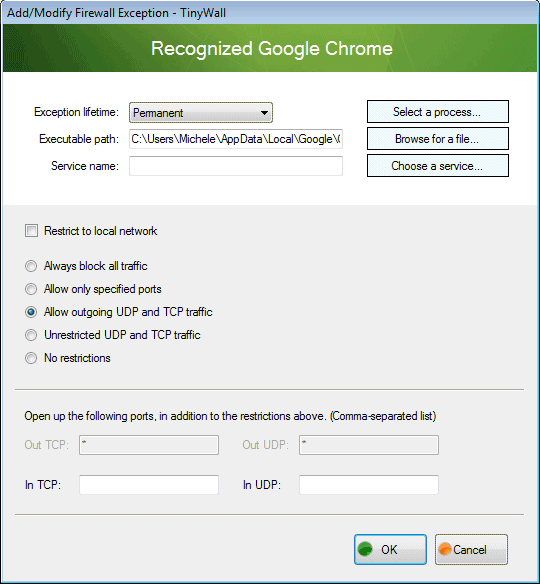Click the Out TCP ports field
Viewport: 540px width, 584px height.
tap(149, 445)
